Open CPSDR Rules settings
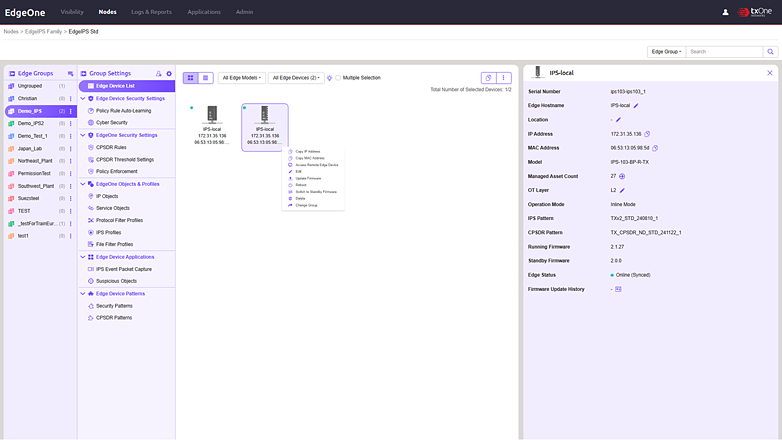Screen dimensions: 782x440 point(111,147)
